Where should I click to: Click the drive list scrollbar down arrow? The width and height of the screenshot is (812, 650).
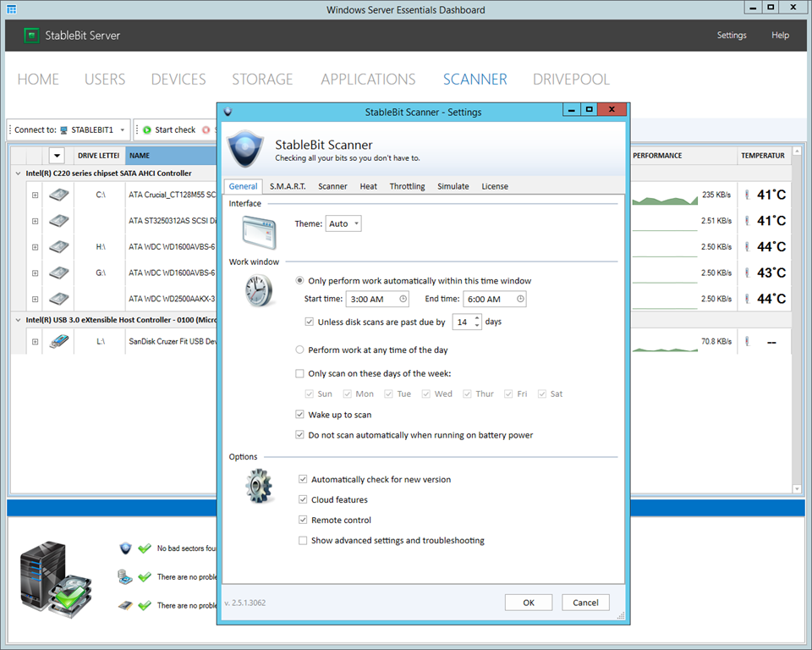797,489
